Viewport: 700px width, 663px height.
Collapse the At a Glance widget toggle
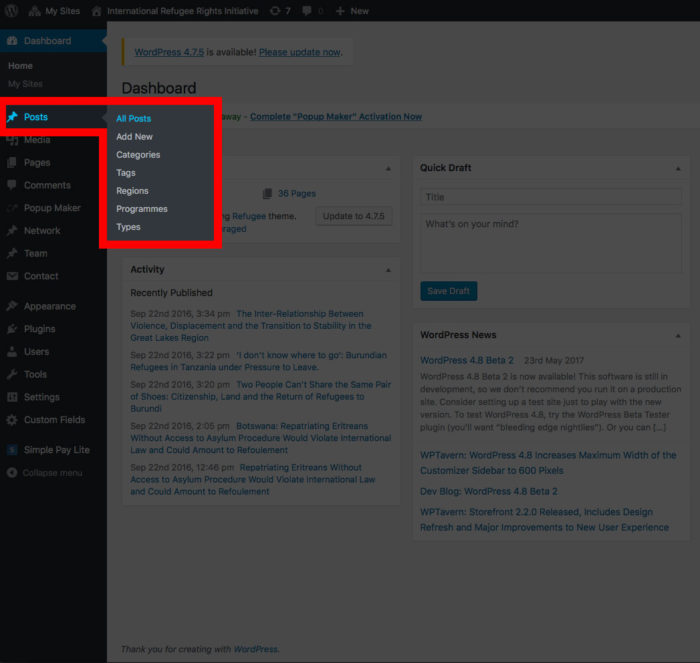click(x=388, y=168)
